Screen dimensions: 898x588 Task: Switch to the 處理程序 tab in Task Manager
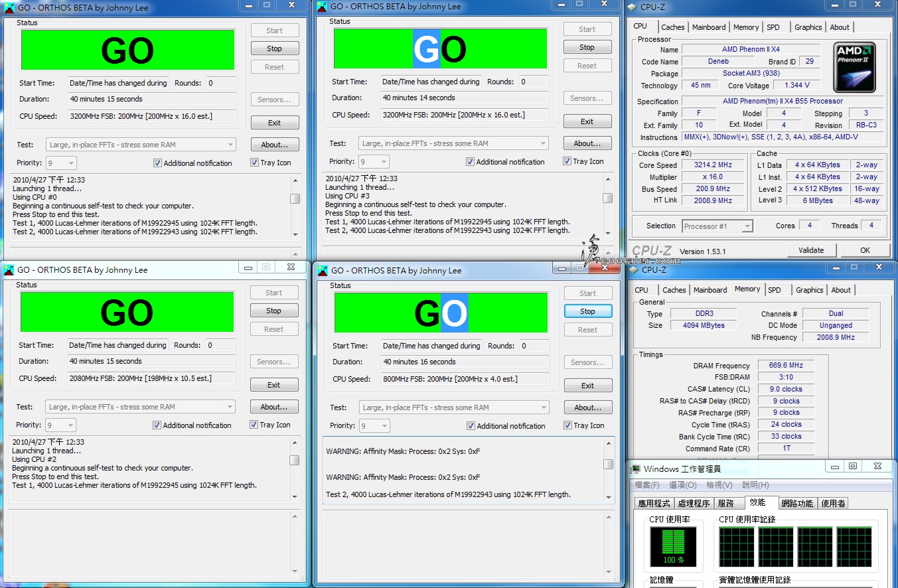pos(694,504)
